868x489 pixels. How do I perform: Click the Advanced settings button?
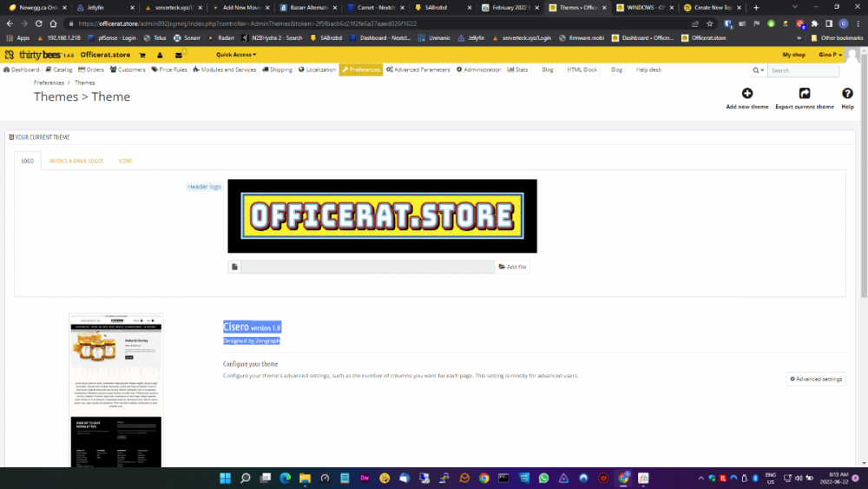coord(816,379)
